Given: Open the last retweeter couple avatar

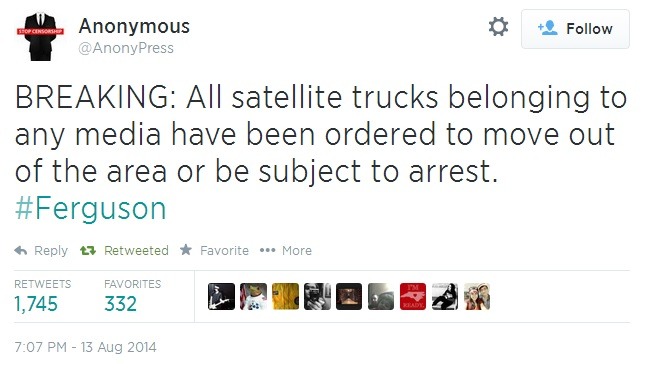Looking at the screenshot, I should tap(477, 296).
